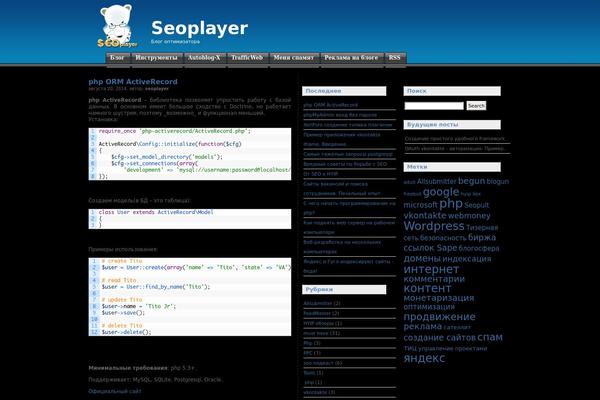Image resolution: width=600 pixels, height=400 pixels.
Task: Select the оптимизация tag
Action: (429, 307)
